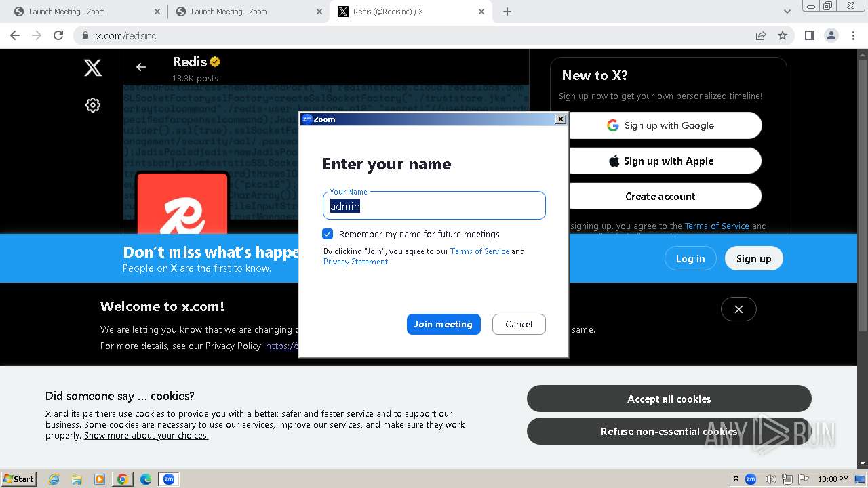The image size is (868, 488).
Task: Click Zoom icon in taskbar
Action: point(169,479)
